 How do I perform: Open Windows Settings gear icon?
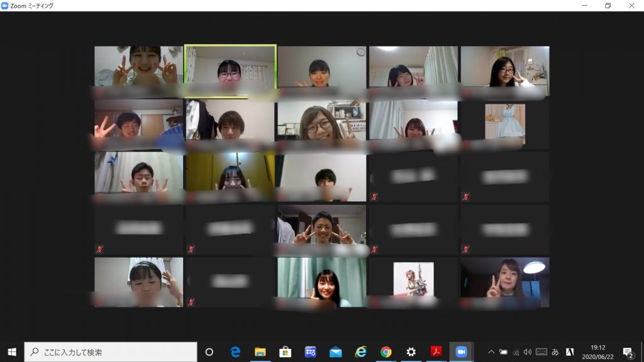(x=411, y=352)
